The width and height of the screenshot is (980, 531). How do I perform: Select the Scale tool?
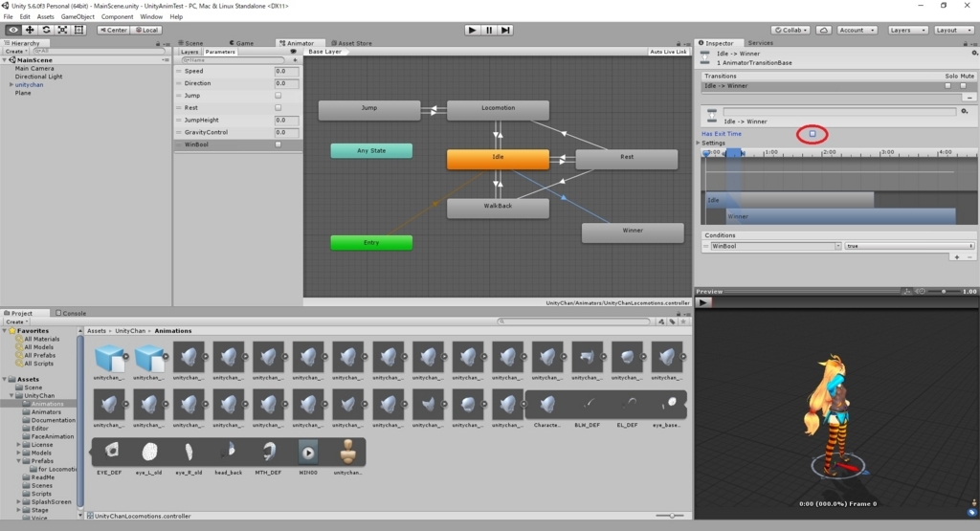[x=62, y=30]
